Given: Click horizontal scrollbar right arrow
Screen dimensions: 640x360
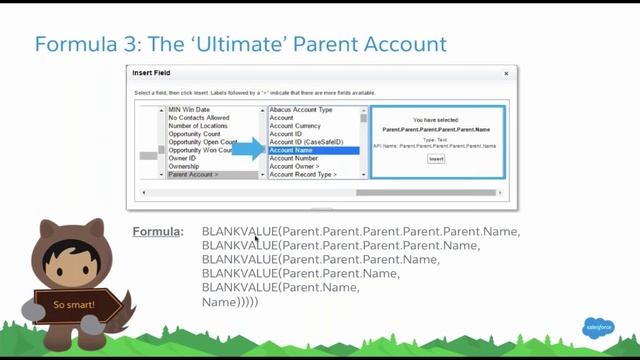Looking at the screenshot, I should [x=500, y=193].
